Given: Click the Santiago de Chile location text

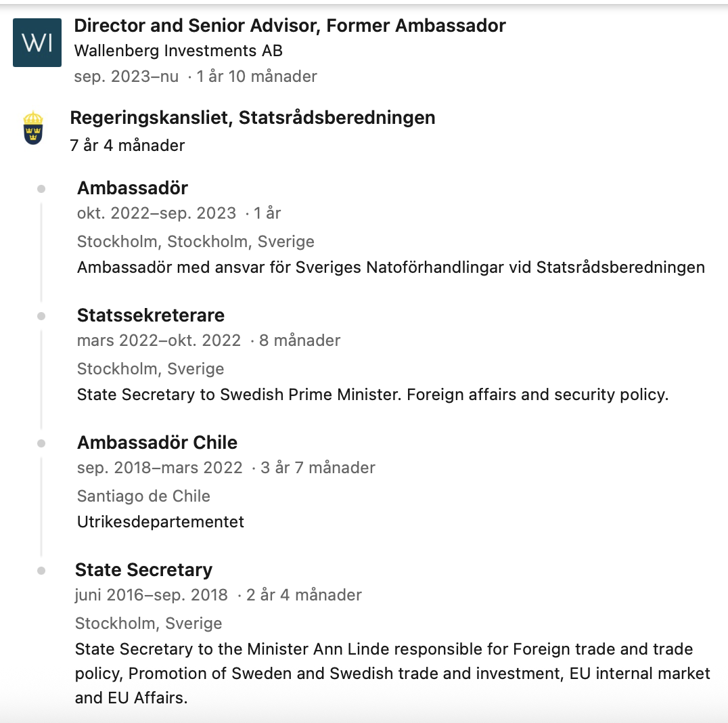Looking at the screenshot, I should 143,496.
